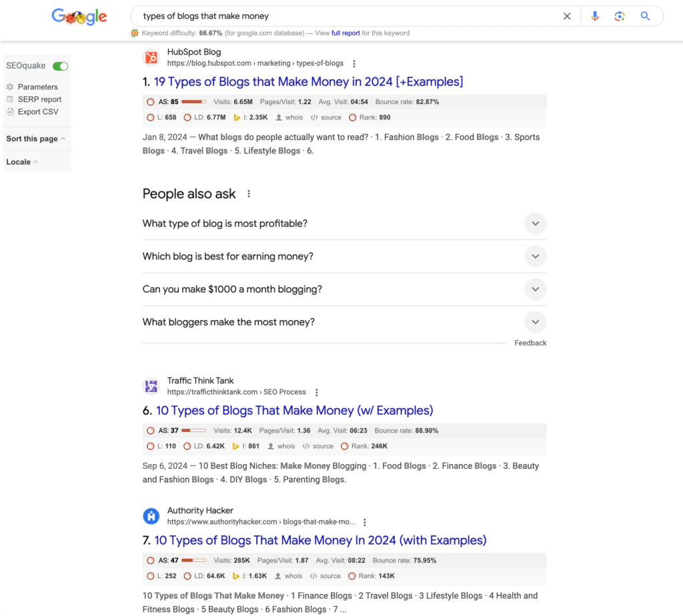This screenshot has height=616, width=683.
Task: Click the Semrush AS icon on Authority Hacker result
Action: pos(151,561)
